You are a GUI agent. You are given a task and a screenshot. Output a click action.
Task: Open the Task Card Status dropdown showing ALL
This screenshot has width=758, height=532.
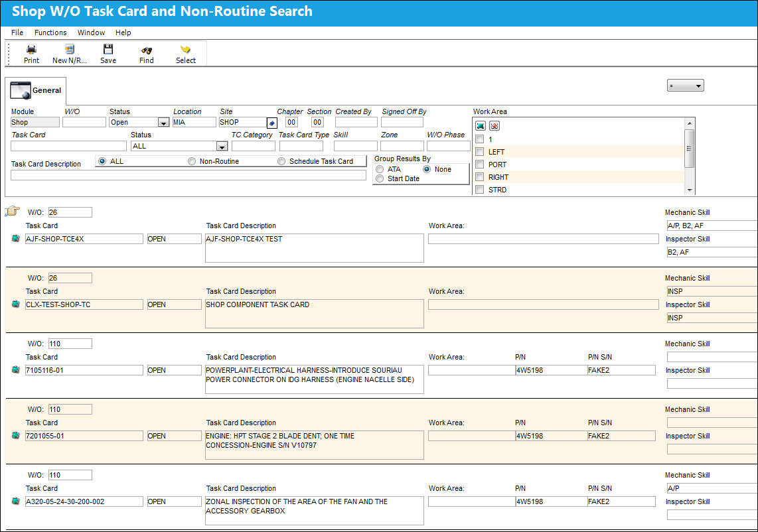pyautogui.click(x=222, y=147)
